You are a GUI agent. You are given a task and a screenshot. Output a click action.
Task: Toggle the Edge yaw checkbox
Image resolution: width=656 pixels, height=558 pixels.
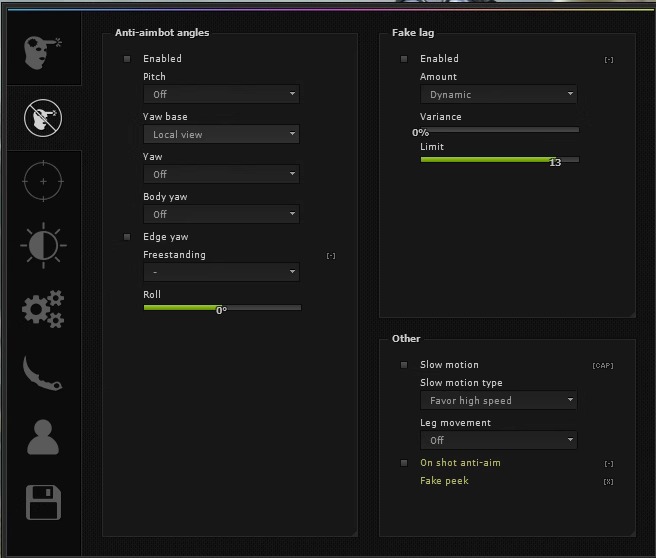coord(127,237)
